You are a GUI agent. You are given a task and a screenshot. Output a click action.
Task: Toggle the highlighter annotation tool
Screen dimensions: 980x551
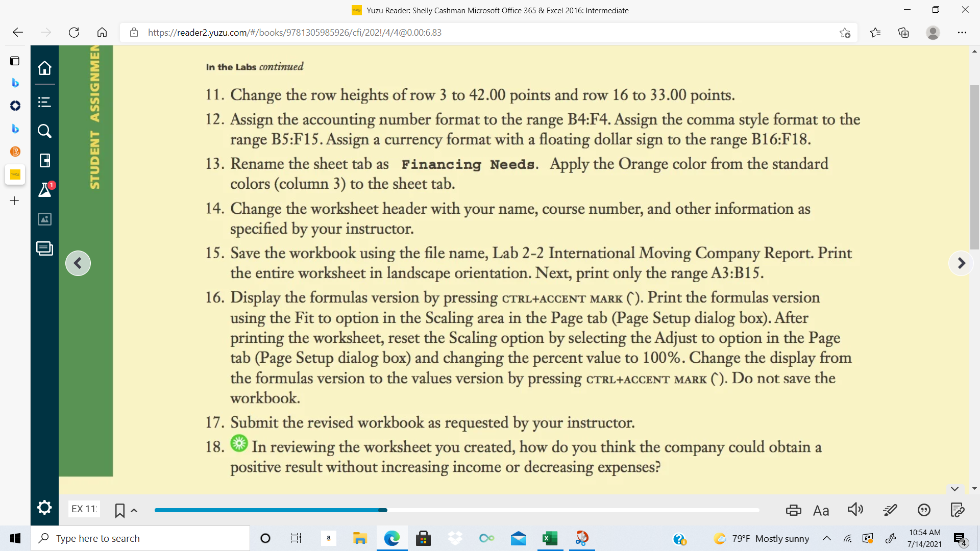click(x=890, y=510)
